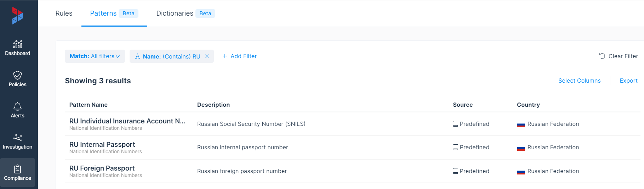Open Alerts bell icon
This screenshot has width=644, height=189.
click(17, 106)
